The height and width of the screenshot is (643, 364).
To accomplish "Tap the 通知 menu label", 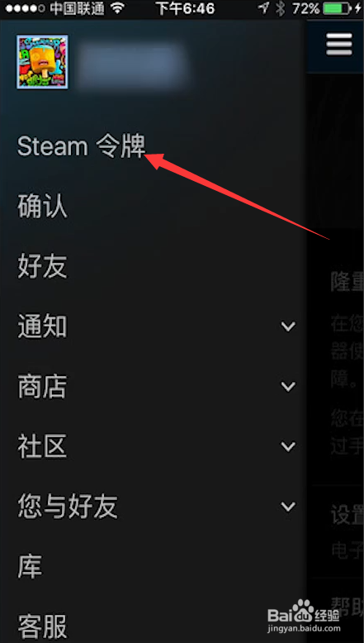I will 42,326.
